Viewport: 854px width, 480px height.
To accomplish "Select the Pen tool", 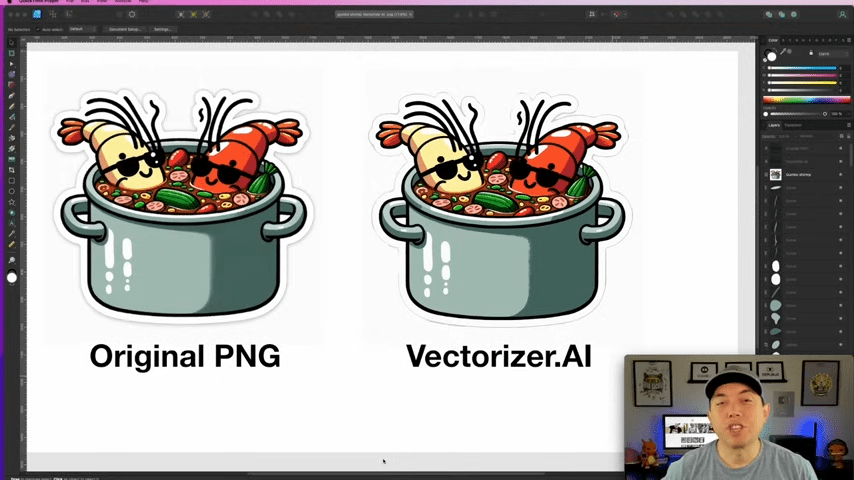I will click(11, 96).
